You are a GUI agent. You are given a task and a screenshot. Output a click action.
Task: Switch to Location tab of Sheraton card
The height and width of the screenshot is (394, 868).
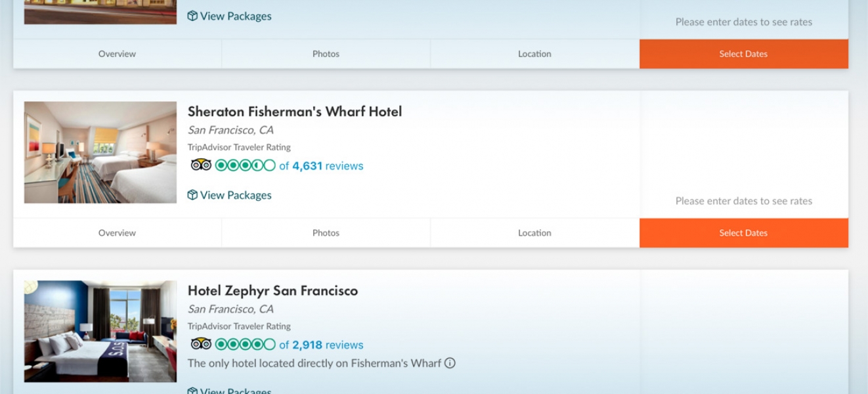(x=534, y=233)
